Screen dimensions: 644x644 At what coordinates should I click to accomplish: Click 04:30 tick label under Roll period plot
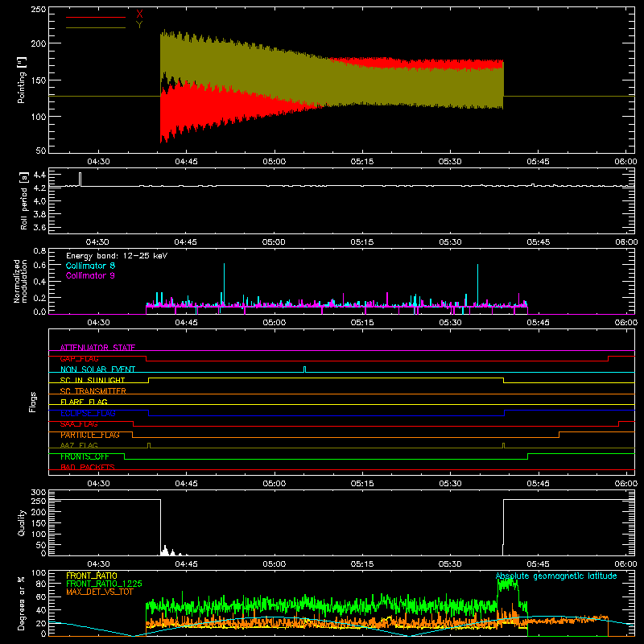tap(97, 242)
